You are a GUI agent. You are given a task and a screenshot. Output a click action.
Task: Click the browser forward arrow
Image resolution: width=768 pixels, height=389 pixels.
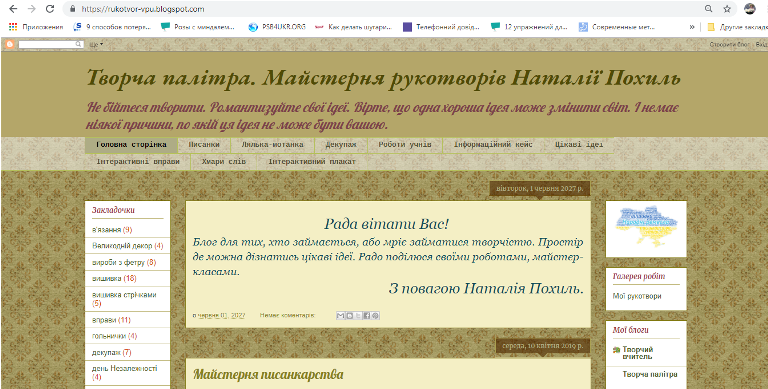[31, 9]
